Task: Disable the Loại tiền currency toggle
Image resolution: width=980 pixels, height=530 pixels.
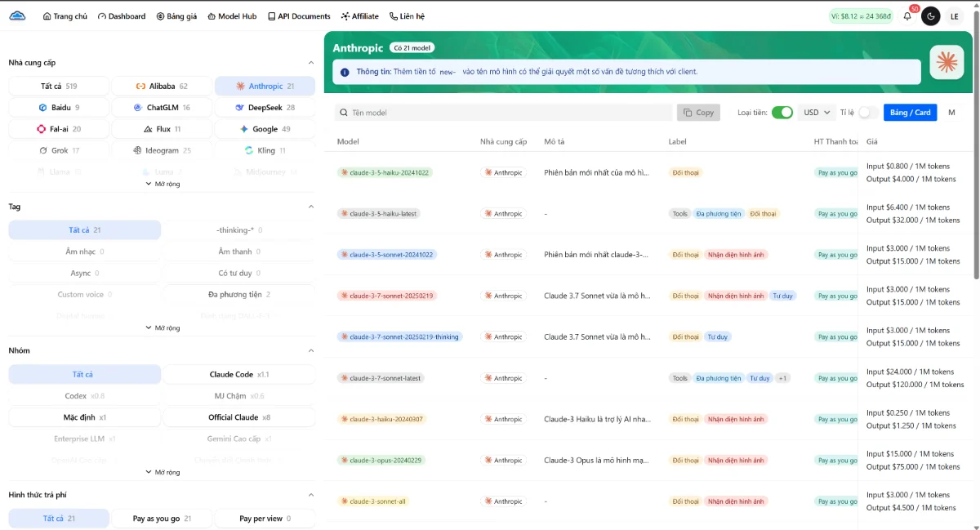Action: [782, 113]
